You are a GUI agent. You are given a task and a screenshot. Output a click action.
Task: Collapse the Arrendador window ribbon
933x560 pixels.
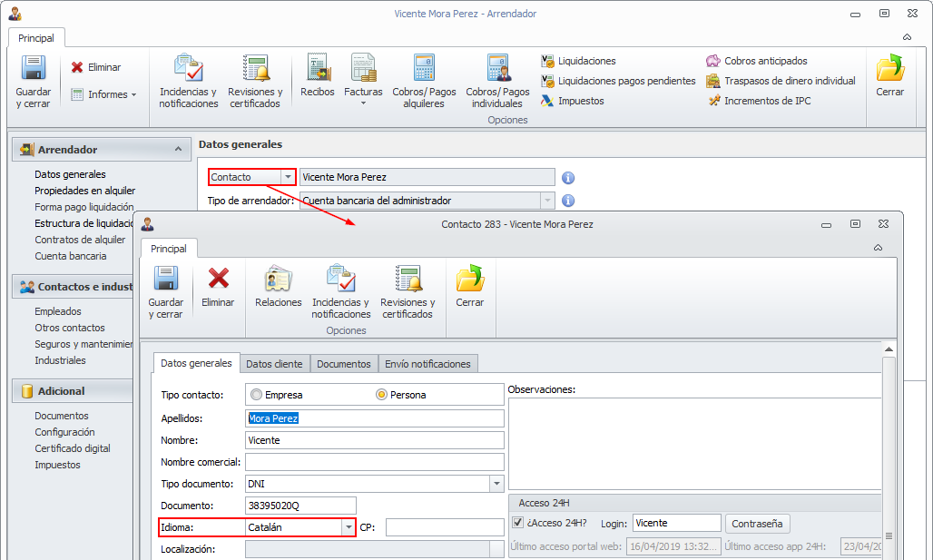[x=907, y=37]
